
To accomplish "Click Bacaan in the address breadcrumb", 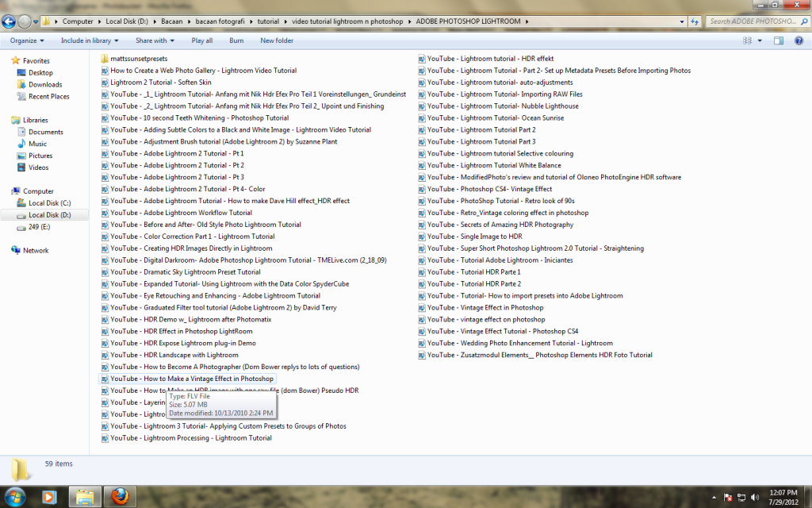I will click(x=171, y=21).
